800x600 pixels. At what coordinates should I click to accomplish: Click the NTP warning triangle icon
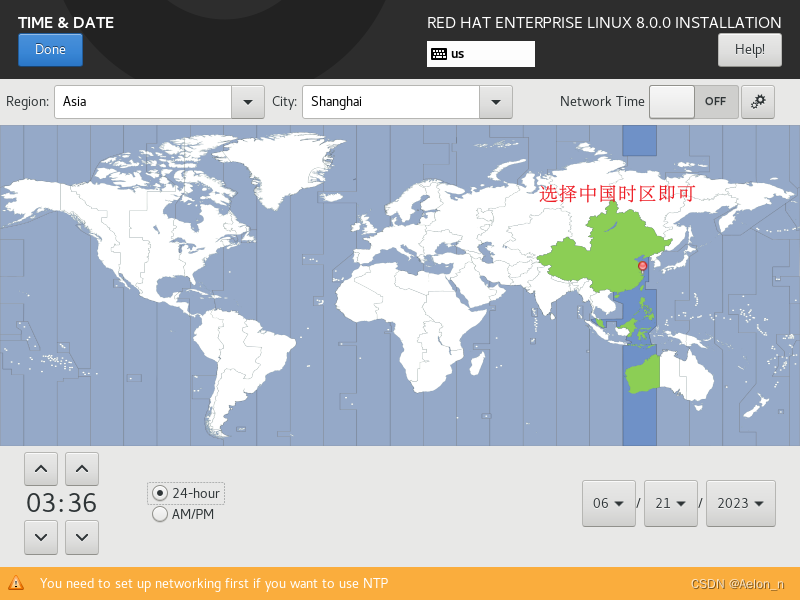[16, 583]
